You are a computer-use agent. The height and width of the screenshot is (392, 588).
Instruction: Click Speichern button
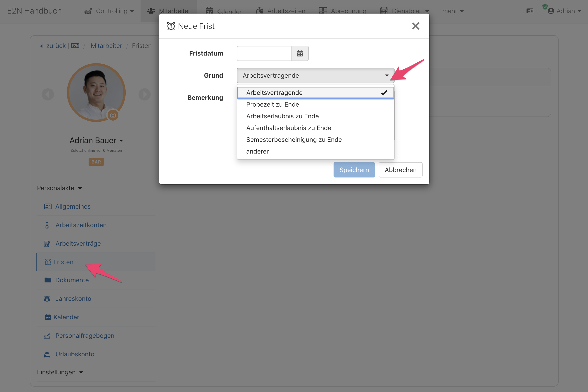click(x=354, y=170)
